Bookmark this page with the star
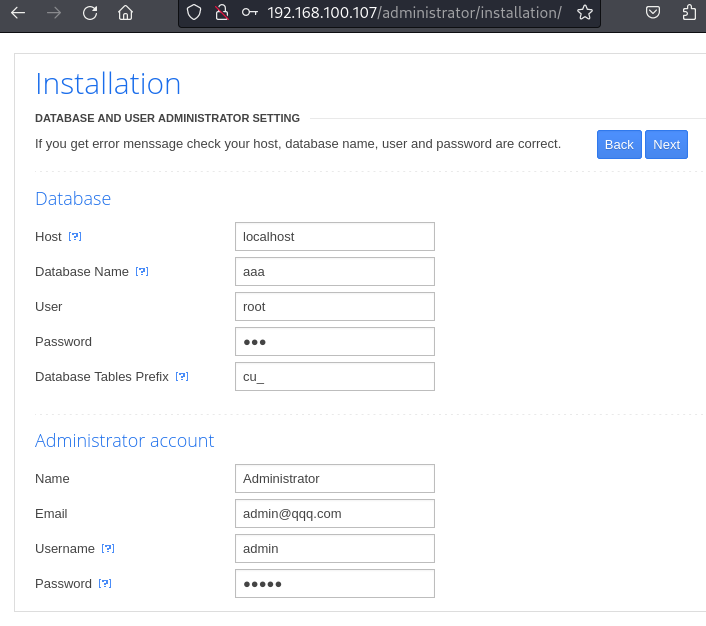The width and height of the screenshot is (706, 626). (x=585, y=13)
